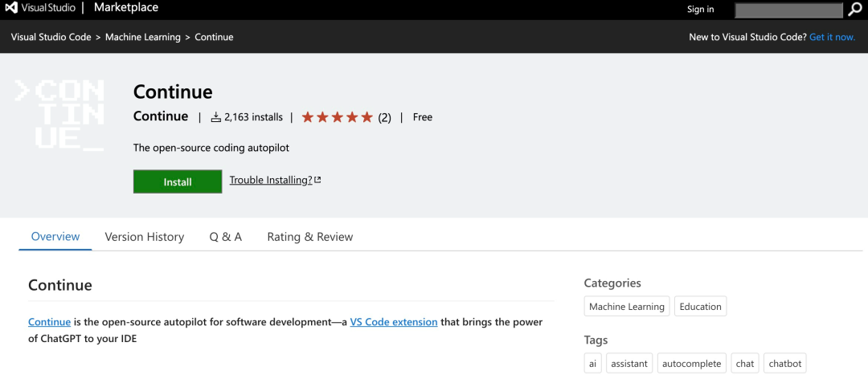Open the Trouble Installing? link
This screenshot has height=375, width=868.
point(271,181)
